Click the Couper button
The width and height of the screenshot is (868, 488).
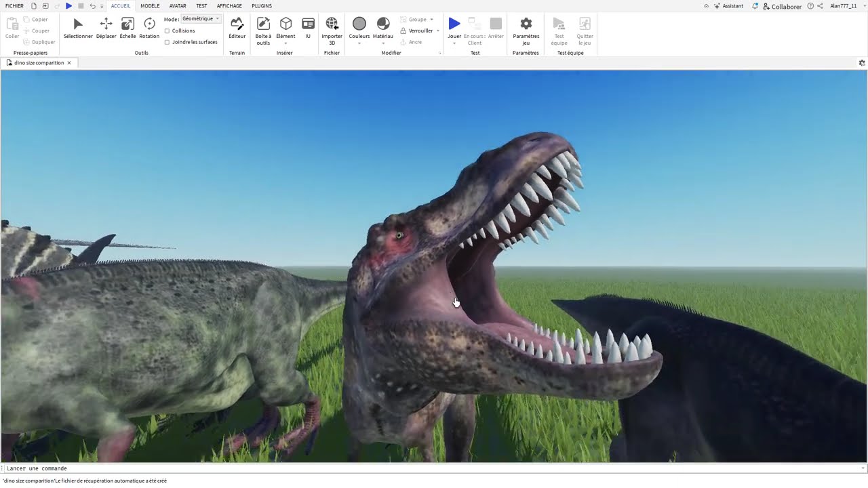click(x=35, y=30)
